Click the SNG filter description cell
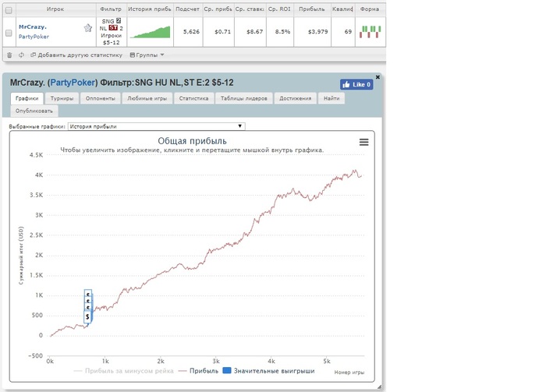The height and width of the screenshot is (392, 546). (x=111, y=32)
